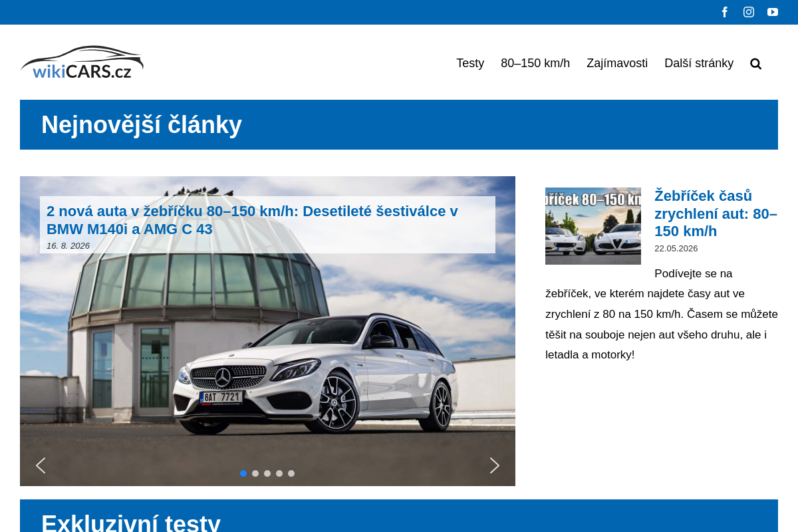Select the third slider dot
Viewport: 798px width, 532px height.
point(267,473)
